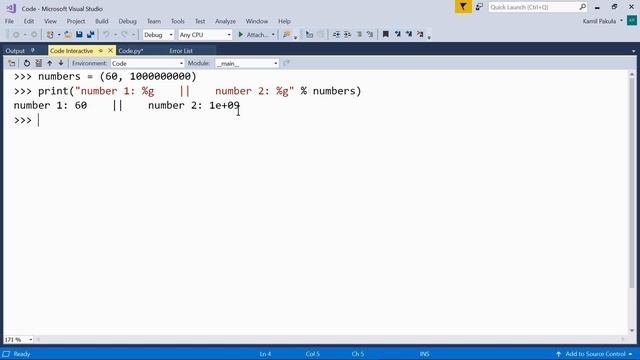
Task: Click the Undo arrow icon
Action: 107,35
